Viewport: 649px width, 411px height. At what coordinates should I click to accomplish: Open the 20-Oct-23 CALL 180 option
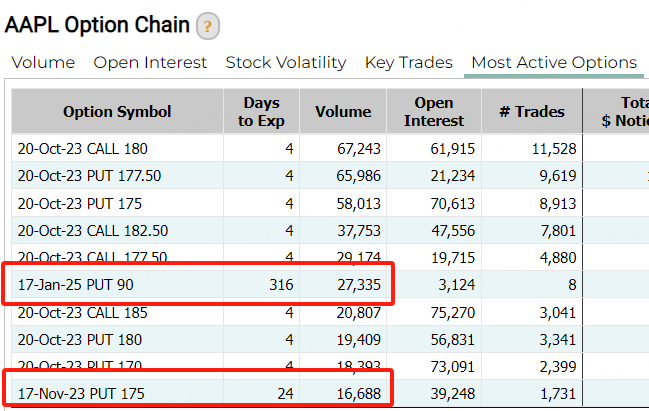(x=82, y=149)
